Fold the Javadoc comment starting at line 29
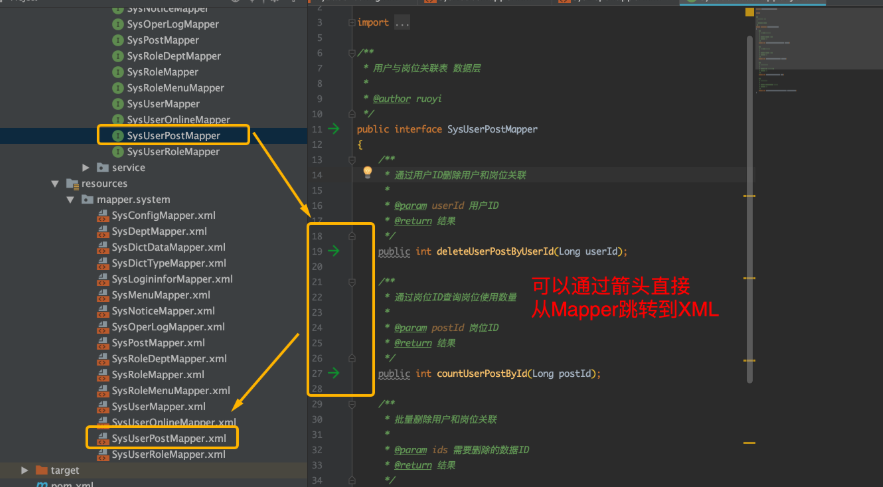883x487 pixels. click(352, 404)
